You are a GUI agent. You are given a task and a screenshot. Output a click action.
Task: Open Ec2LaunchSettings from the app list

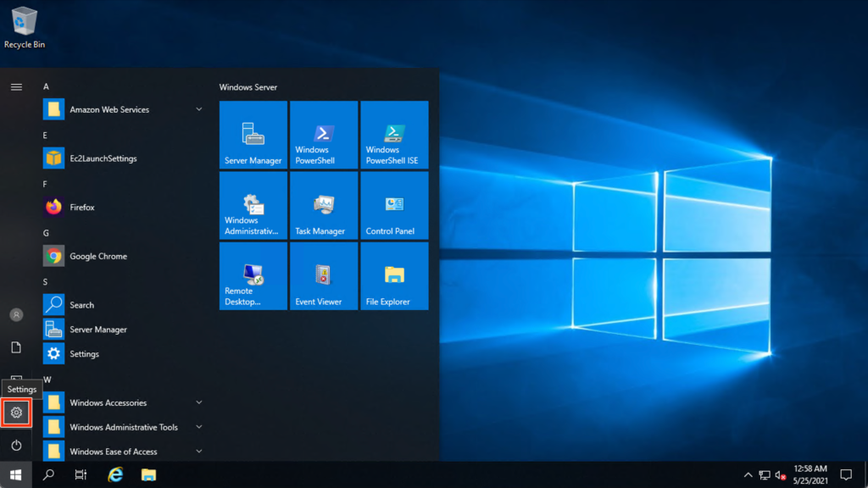(124, 158)
